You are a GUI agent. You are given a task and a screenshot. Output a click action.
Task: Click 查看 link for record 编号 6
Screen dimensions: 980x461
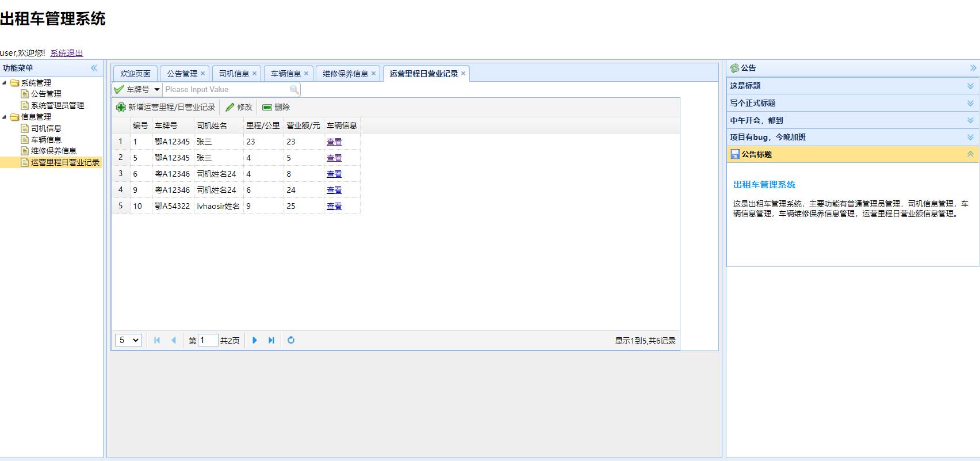334,174
